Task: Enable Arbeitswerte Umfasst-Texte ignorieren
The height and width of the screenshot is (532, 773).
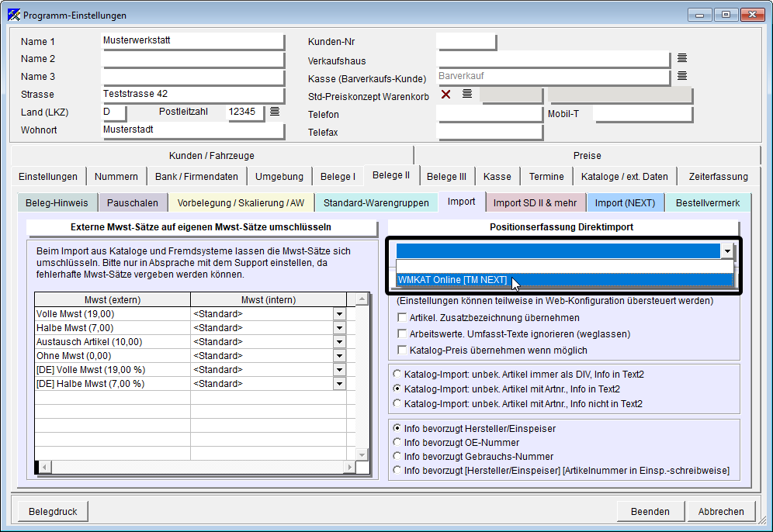Action: [402, 334]
